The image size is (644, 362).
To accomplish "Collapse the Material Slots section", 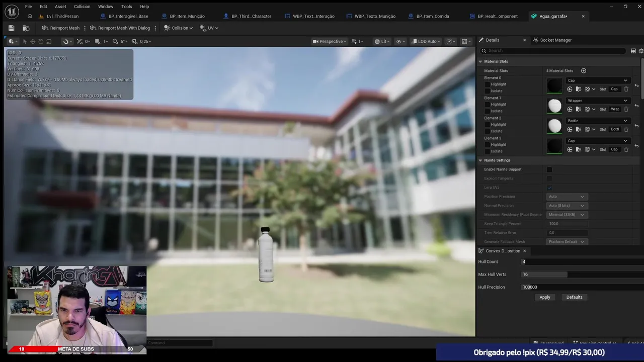I will point(480,61).
